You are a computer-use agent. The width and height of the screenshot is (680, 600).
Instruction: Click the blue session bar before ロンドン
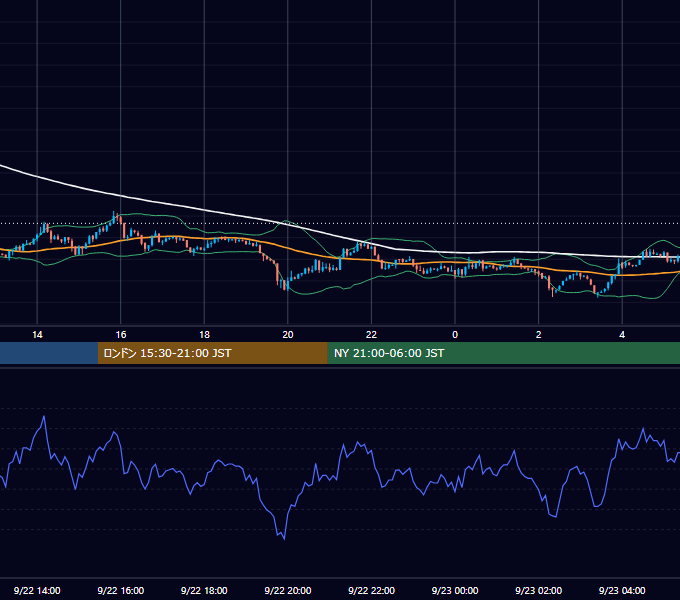point(49,353)
